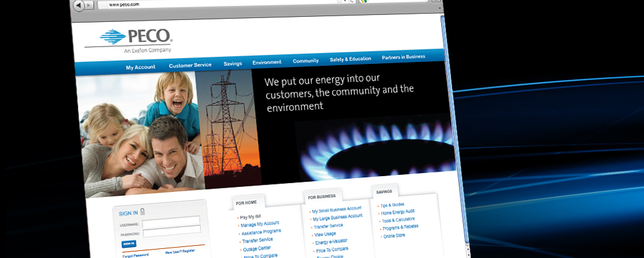
Task: Open the Partners in Business menu
Action: point(403,57)
